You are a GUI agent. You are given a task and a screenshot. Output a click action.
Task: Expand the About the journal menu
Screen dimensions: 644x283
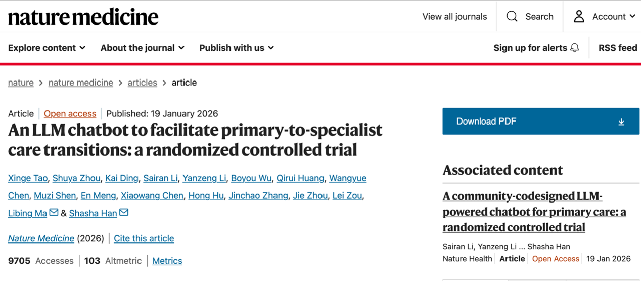pos(143,48)
